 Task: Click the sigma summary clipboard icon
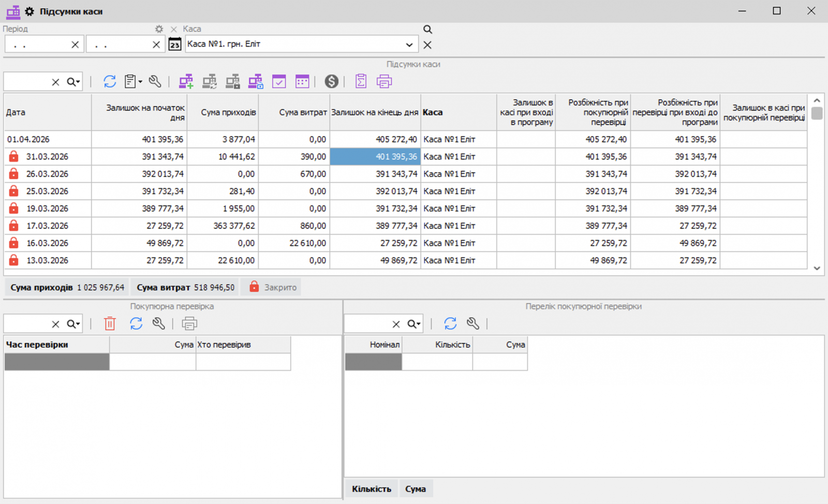coord(361,82)
